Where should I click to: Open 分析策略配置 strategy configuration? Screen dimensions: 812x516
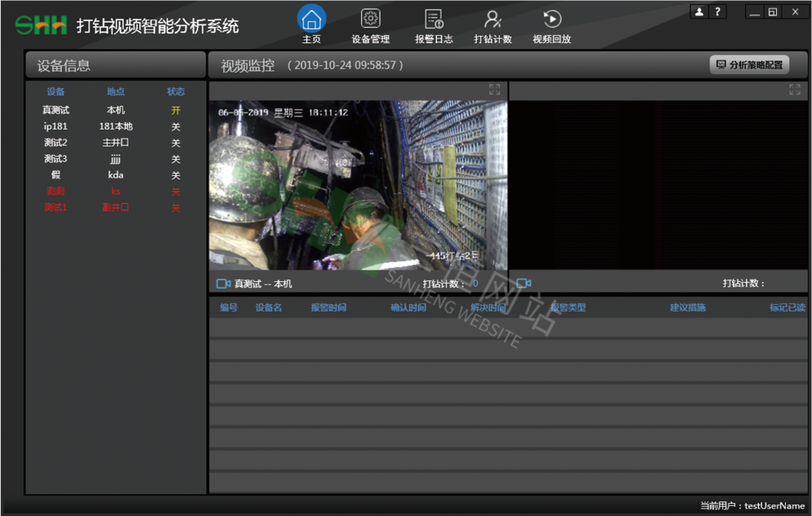[x=749, y=64]
